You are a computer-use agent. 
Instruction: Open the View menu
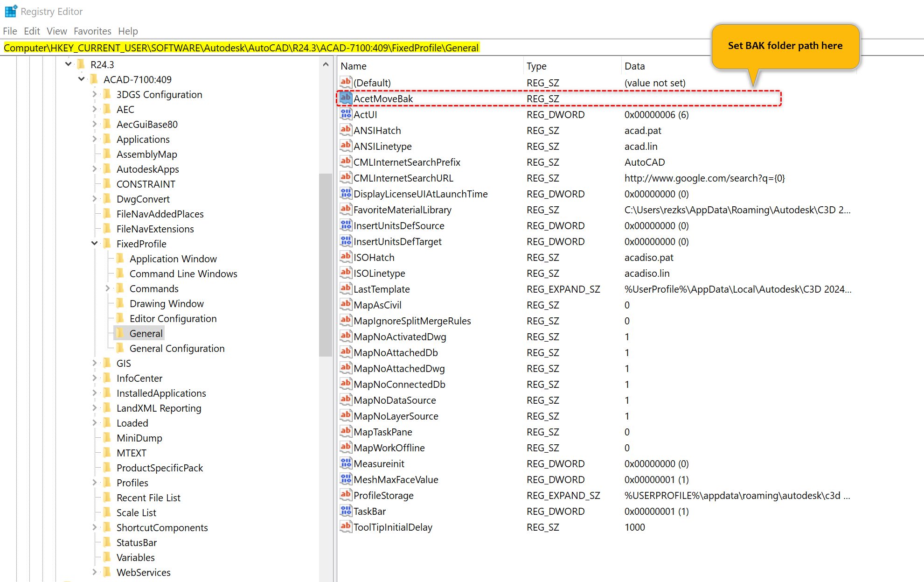tap(57, 31)
